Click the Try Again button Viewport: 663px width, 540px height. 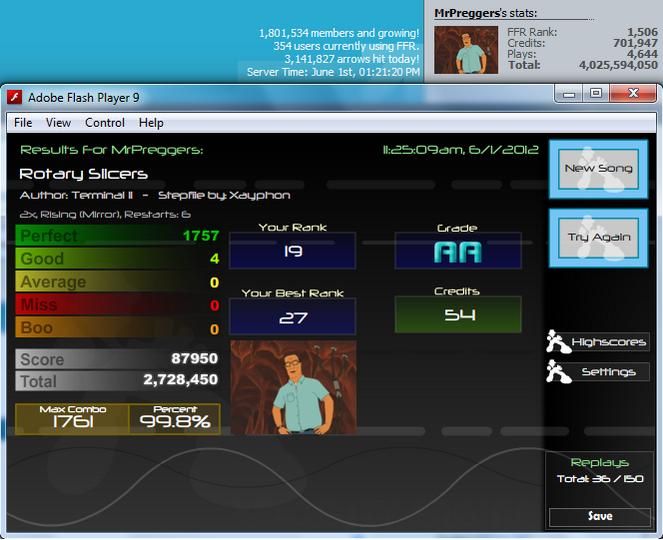tap(598, 238)
